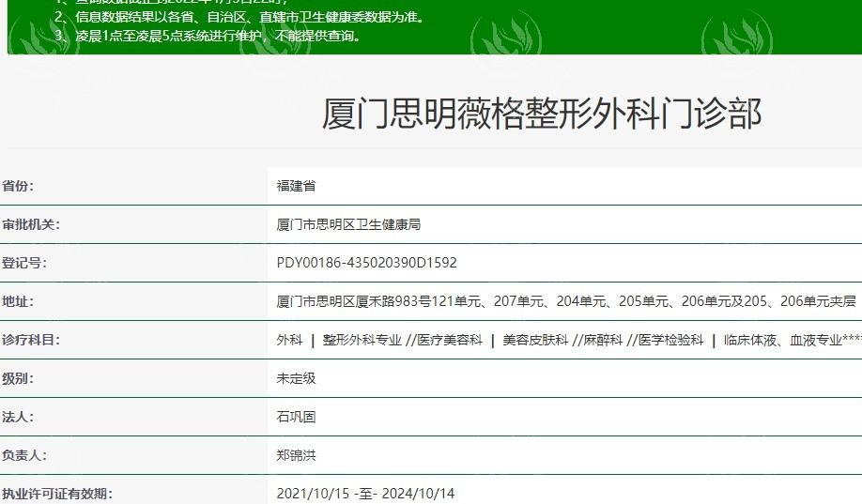Select 厦门市思明区卫生健康局 text
Image resolution: width=862 pixels, height=504 pixels.
pos(348,224)
